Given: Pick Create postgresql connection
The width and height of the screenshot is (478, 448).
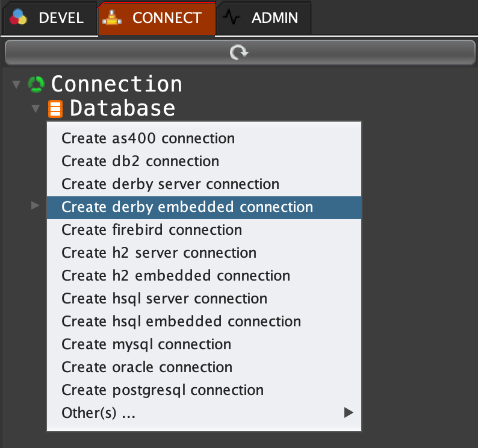Looking at the screenshot, I should (163, 390).
